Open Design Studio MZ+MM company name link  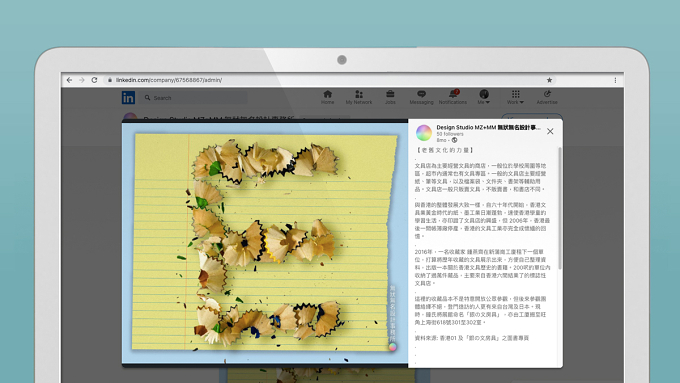(488, 128)
